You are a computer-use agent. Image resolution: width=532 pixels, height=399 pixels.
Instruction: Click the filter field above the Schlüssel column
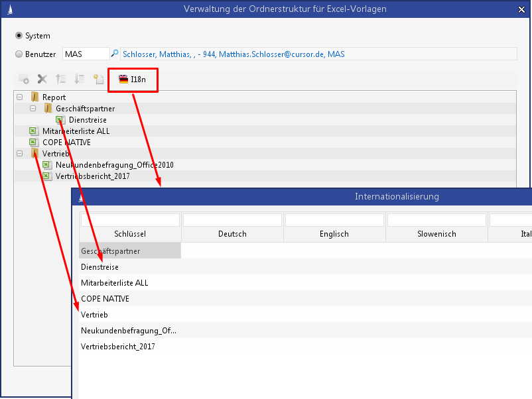[130, 219]
